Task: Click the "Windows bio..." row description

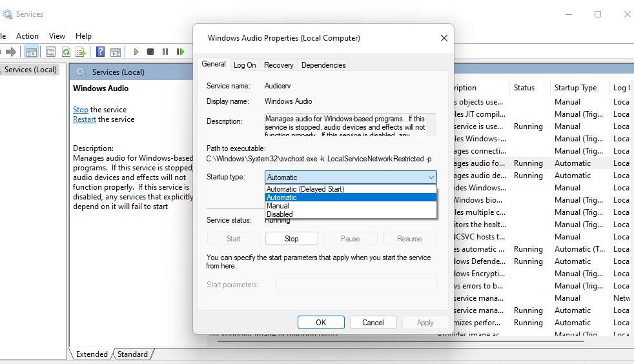Action: pos(478,200)
